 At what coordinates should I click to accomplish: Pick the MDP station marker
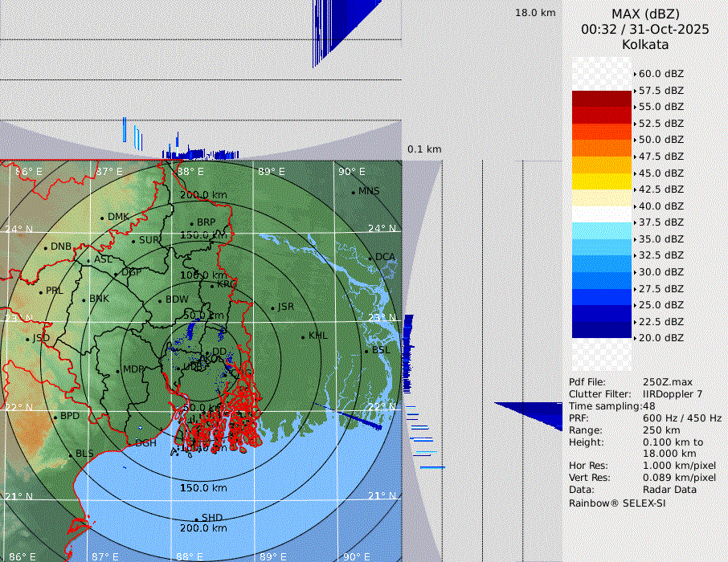tap(118, 371)
